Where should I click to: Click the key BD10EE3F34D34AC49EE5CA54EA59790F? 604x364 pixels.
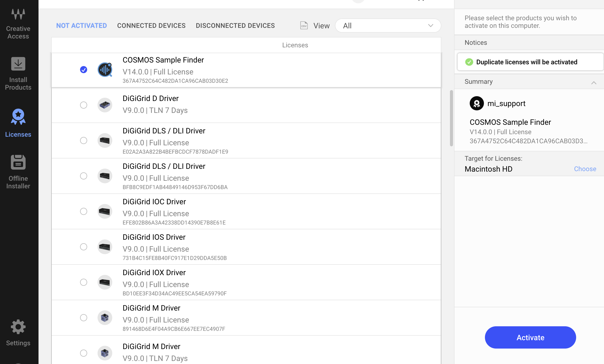click(x=175, y=294)
